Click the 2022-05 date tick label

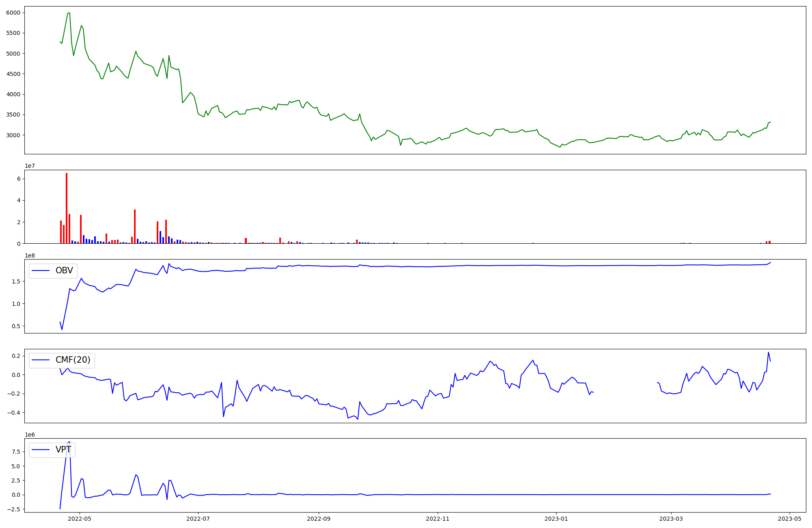click(80, 519)
